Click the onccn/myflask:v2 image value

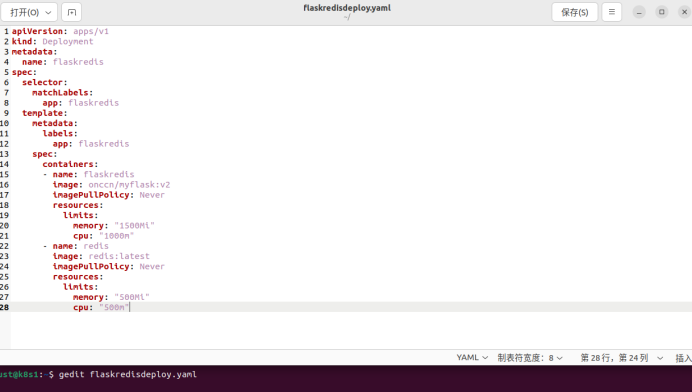[x=129, y=185]
